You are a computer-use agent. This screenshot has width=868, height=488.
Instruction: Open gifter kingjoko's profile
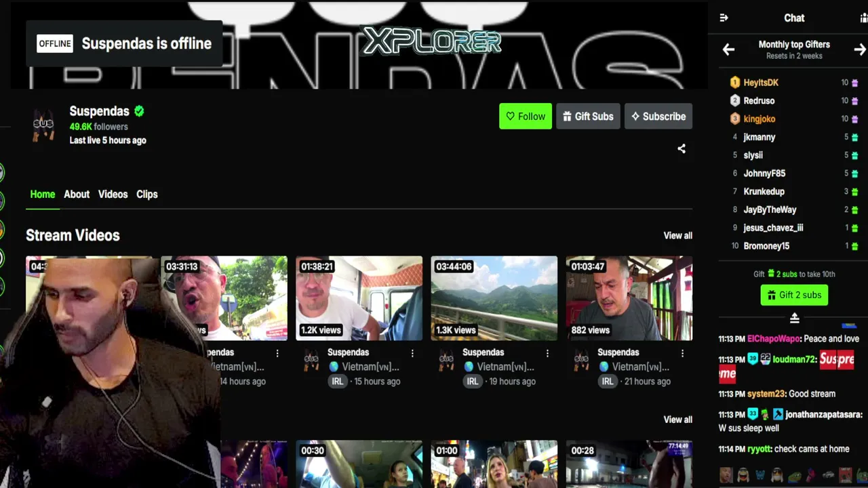(x=759, y=119)
